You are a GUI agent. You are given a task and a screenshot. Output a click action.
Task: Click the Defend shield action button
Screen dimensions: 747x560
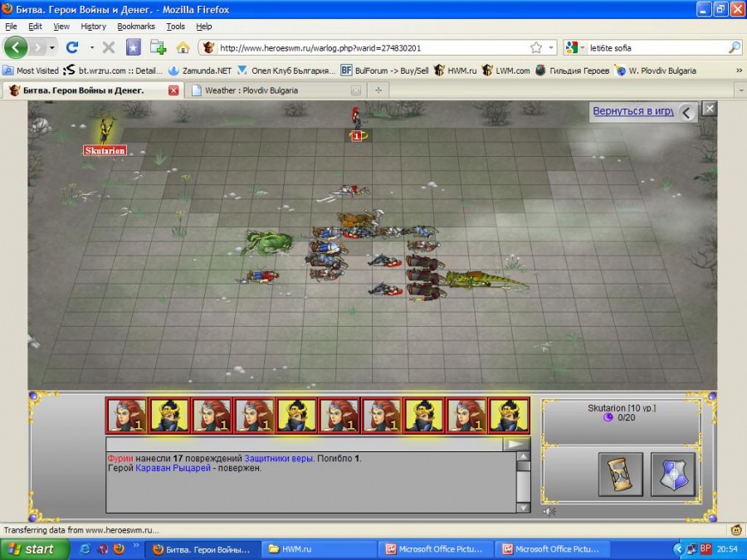coord(672,475)
